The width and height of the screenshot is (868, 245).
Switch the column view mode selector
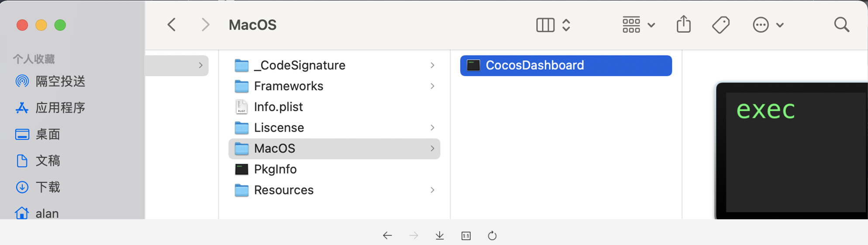pyautogui.click(x=553, y=25)
